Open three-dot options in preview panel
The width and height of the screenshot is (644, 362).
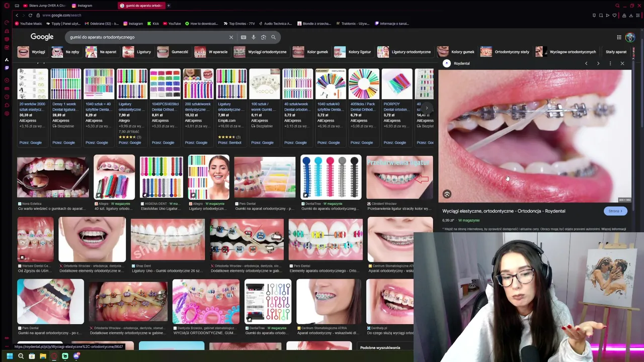pyautogui.click(x=610, y=63)
